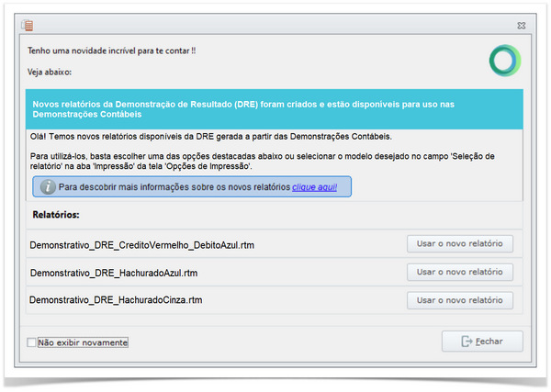
Task: Click the green circular logo
Action: (x=504, y=61)
